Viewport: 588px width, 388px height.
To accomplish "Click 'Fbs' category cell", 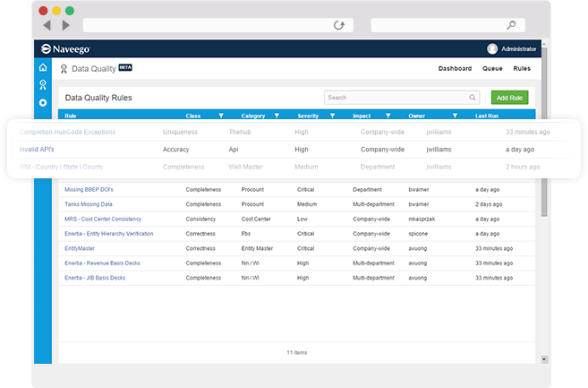I will tap(246, 234).
